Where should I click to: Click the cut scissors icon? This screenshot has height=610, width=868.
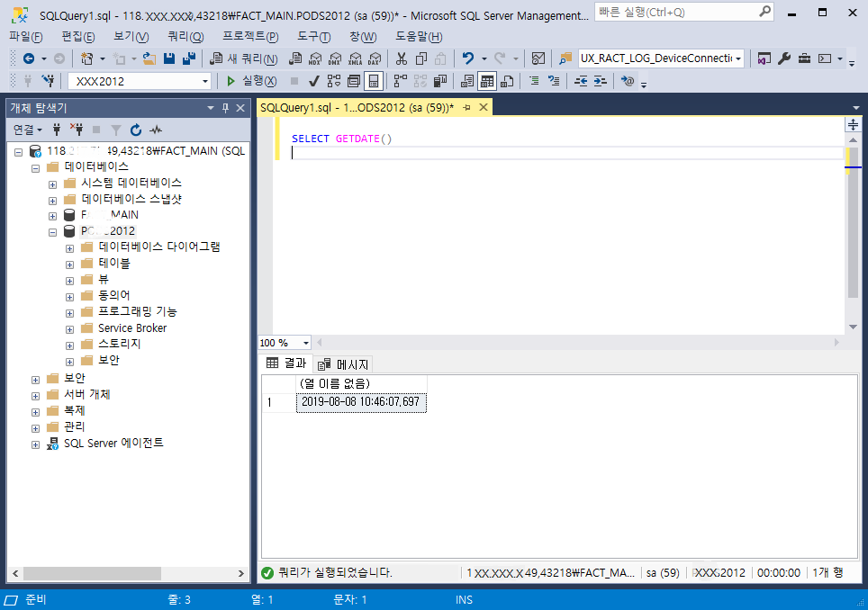(402, 58)
